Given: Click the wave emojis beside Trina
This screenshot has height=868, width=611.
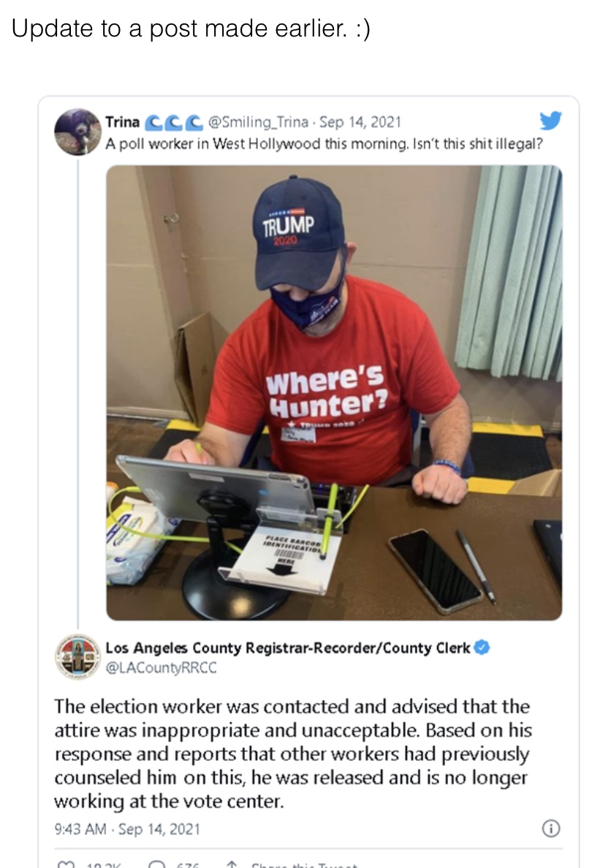Looking at the screenshot, I should 173,122.
